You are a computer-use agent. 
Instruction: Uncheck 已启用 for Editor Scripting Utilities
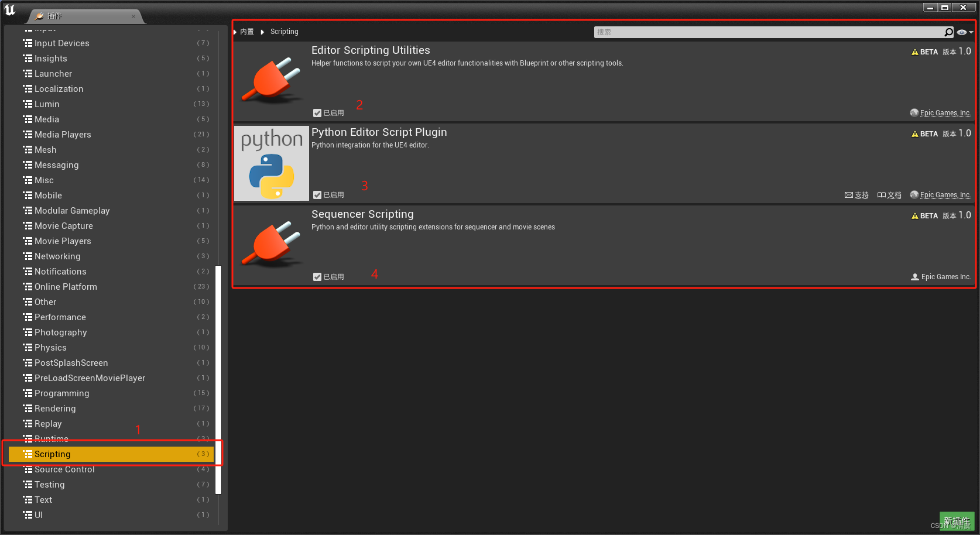[317, 112]
